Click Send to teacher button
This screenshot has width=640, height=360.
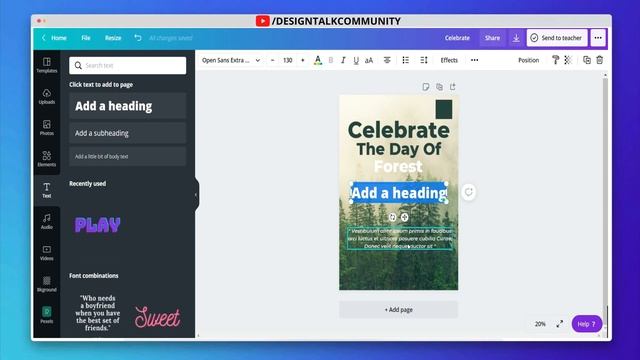[557, 38]
